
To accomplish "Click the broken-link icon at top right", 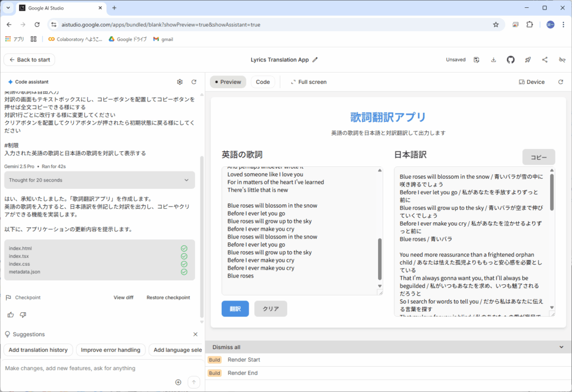I will coord(562,60).
